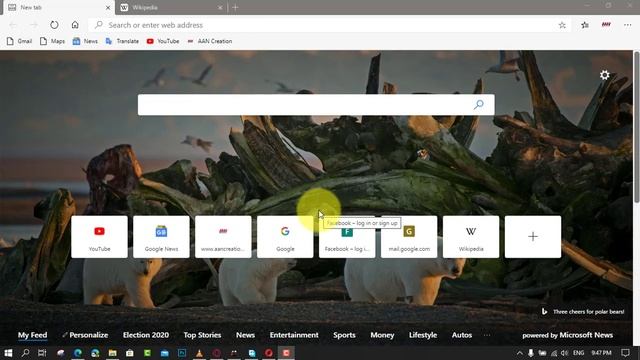The image size is (640, 360).
Task: Open the AAN Creation bookmark
Action: pyautogui.click(x=209, y=41)
